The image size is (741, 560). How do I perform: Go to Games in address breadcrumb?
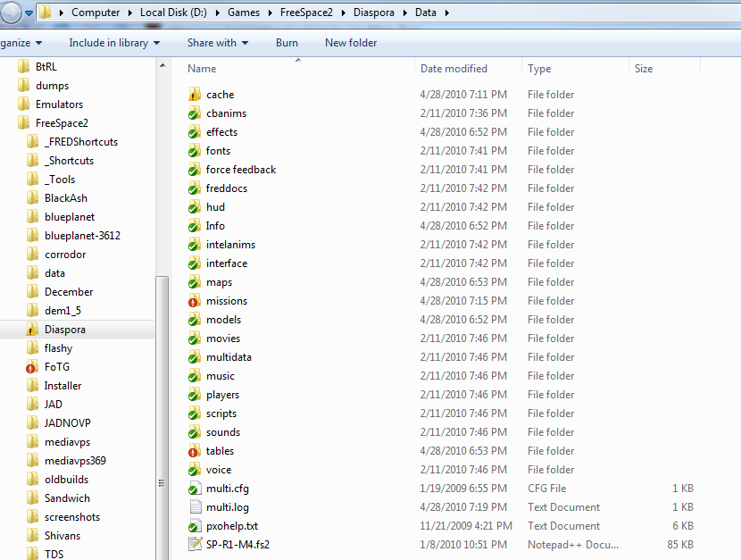[244, 13]
